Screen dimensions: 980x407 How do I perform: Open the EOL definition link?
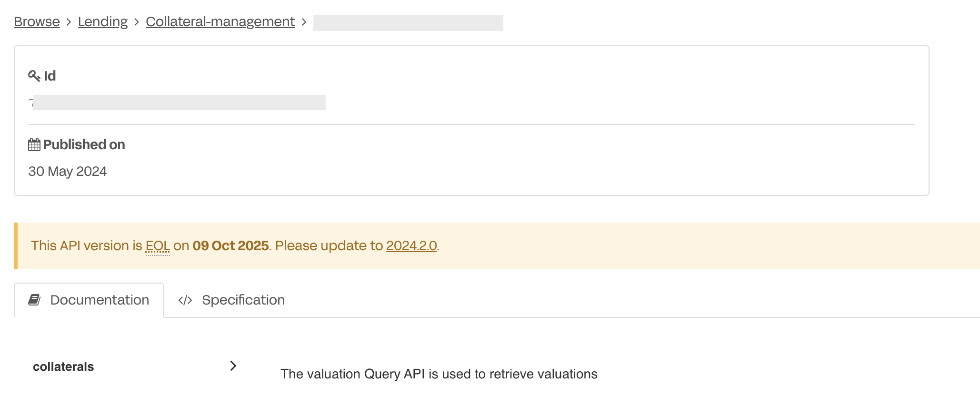(158, 245)
